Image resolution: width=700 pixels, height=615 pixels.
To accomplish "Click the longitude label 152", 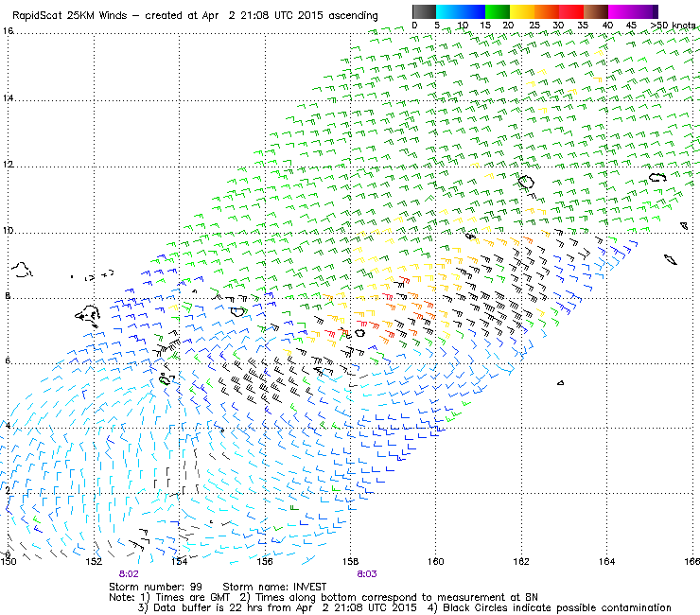I will (x=95, y=561).
